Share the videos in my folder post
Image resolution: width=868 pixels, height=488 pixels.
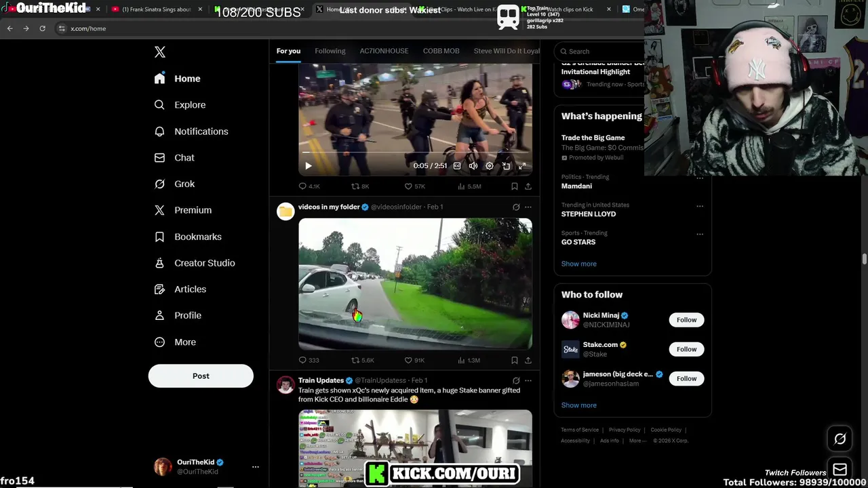(x=528, y=361)
